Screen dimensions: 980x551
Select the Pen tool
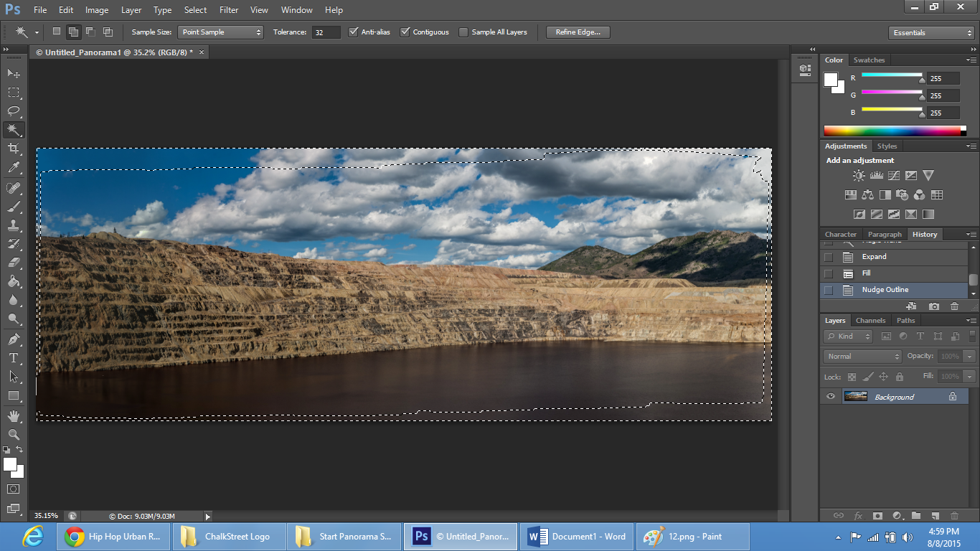pyautogui.click(x=14, y=339)
